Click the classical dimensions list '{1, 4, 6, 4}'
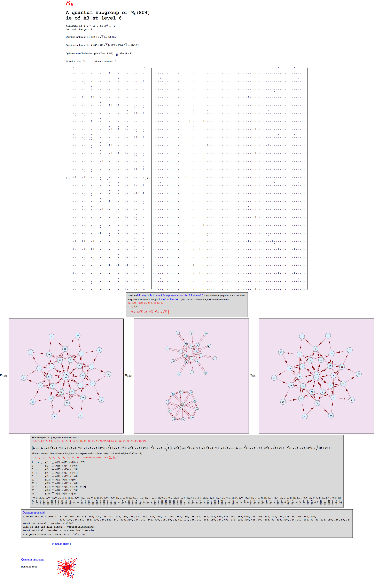374x588 pixels. point(133,306)
